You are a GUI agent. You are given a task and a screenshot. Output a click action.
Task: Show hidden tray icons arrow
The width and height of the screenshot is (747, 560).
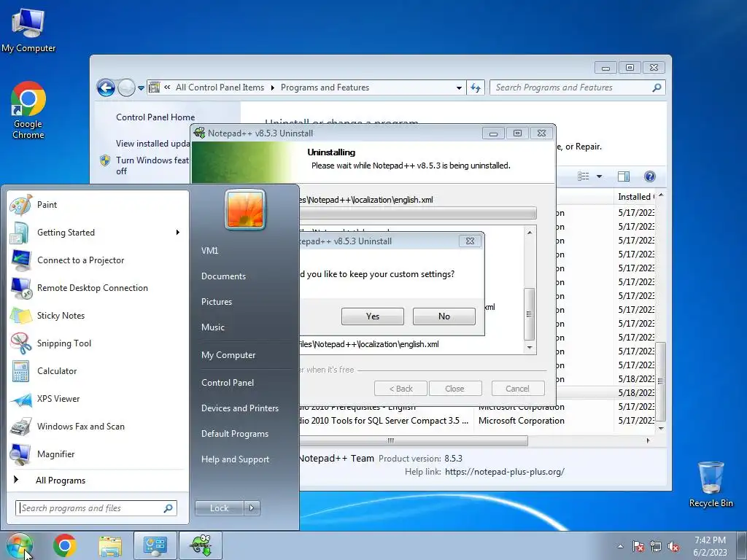coord(620,547)
